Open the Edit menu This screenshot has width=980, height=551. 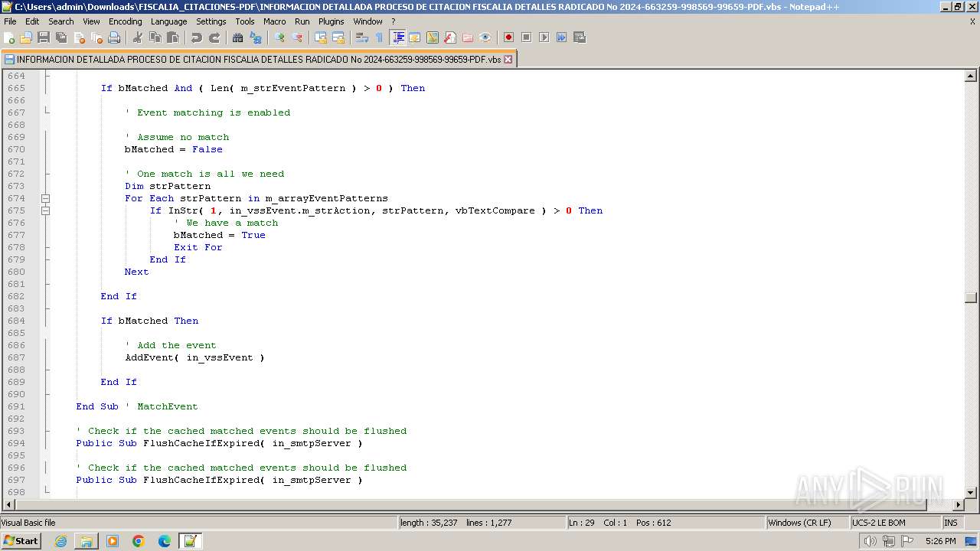click(32, 21)
